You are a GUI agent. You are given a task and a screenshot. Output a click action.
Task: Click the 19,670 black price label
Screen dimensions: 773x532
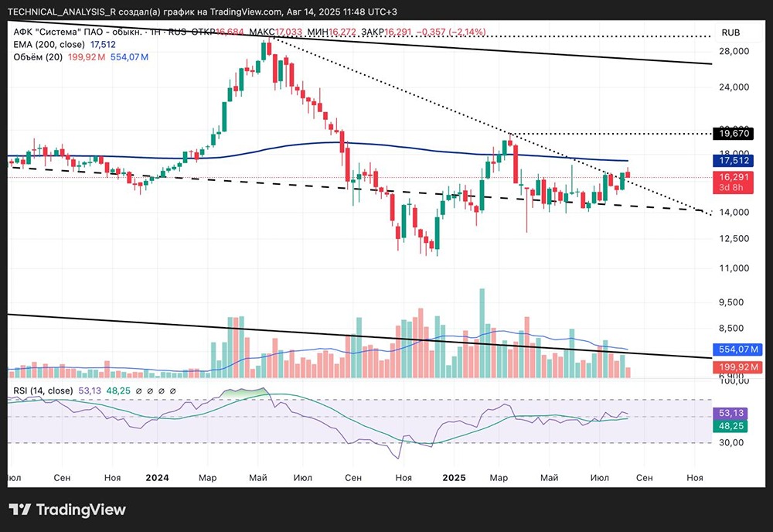[x=734, y=134]
